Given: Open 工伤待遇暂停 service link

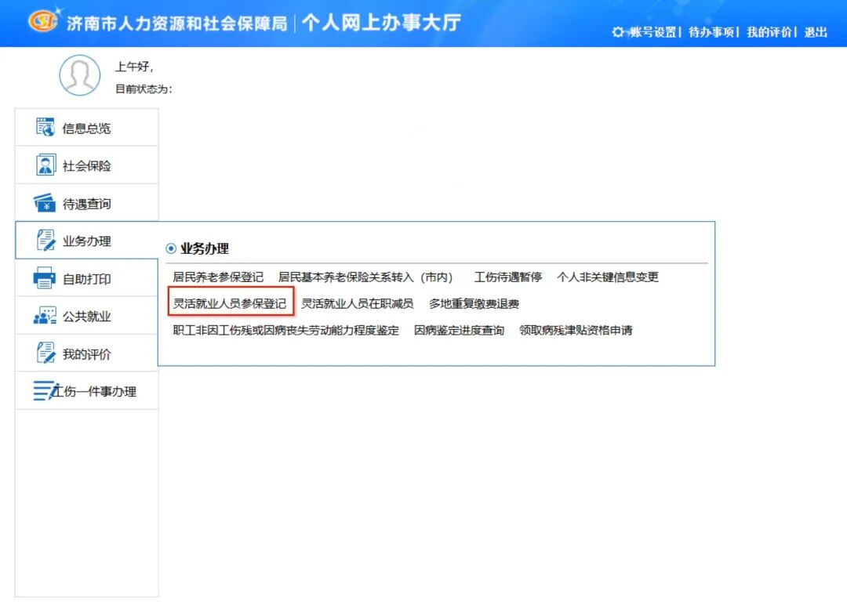Looking at the screenshot, I should point(507,277).
